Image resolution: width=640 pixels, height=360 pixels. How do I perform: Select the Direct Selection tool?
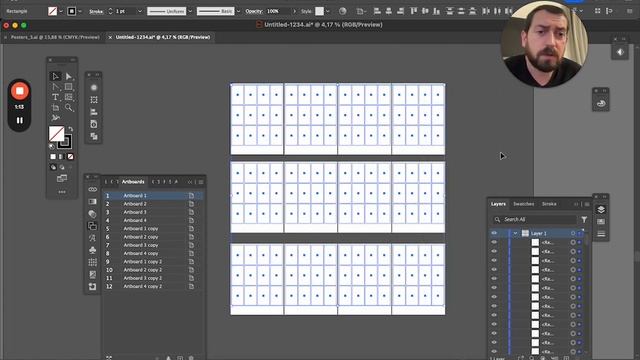69,76
